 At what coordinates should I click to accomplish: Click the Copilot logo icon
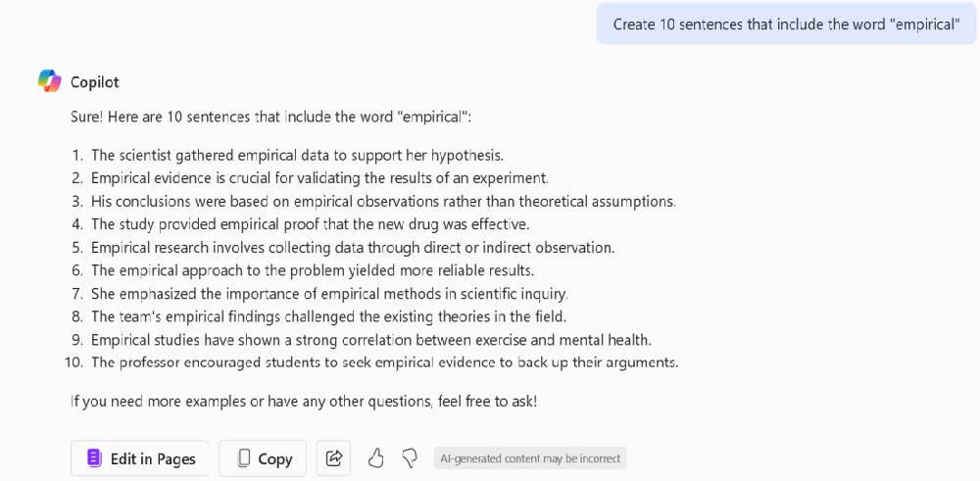[x=49, y=81]
